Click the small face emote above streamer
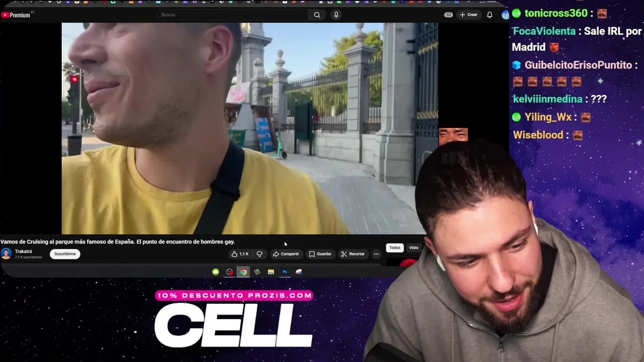644x362 pixels. pyautogui.click(x=453, y=136)
